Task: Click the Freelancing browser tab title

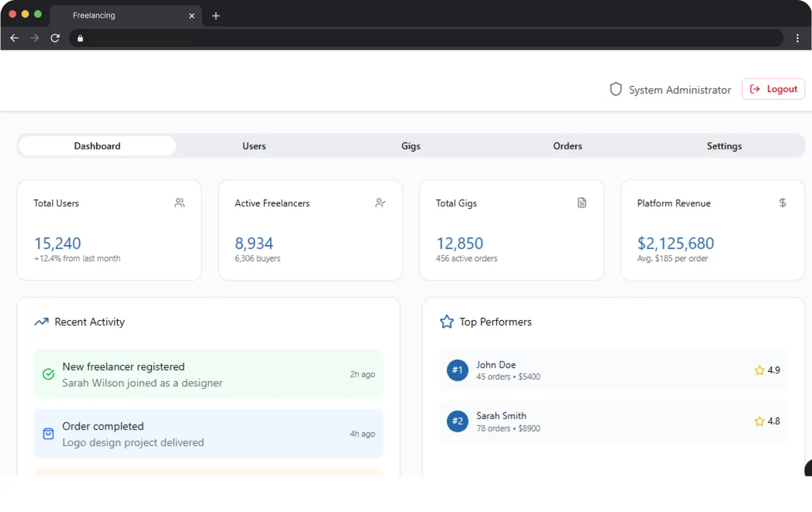Action: pyautogui.click(x=94, y=15)
